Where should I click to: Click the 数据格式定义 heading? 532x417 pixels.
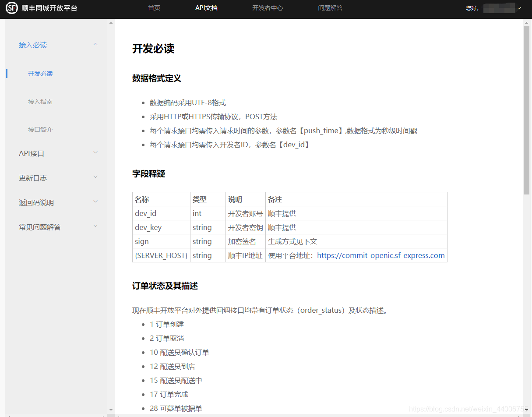pos(157,78)
